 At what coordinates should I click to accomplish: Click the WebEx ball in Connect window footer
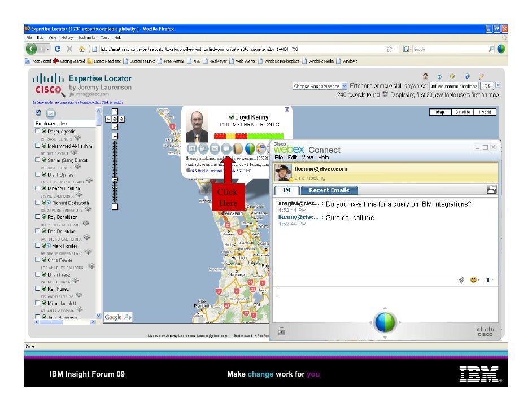pos(385,322)
